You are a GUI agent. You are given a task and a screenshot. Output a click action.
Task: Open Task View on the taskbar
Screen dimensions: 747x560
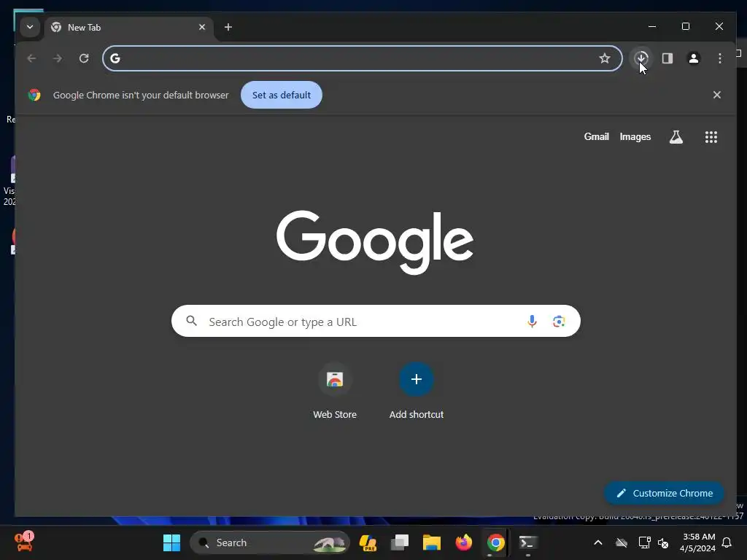(399, 542)
